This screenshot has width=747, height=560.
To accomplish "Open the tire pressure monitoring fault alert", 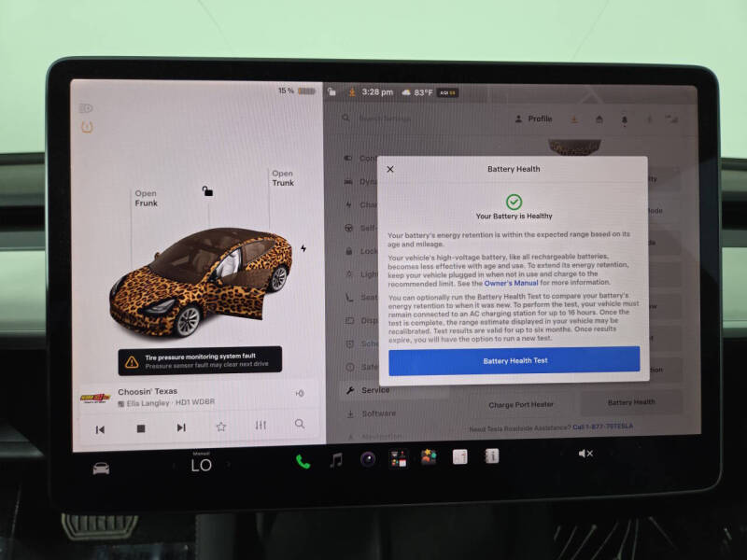I will (x=200, y=360).
